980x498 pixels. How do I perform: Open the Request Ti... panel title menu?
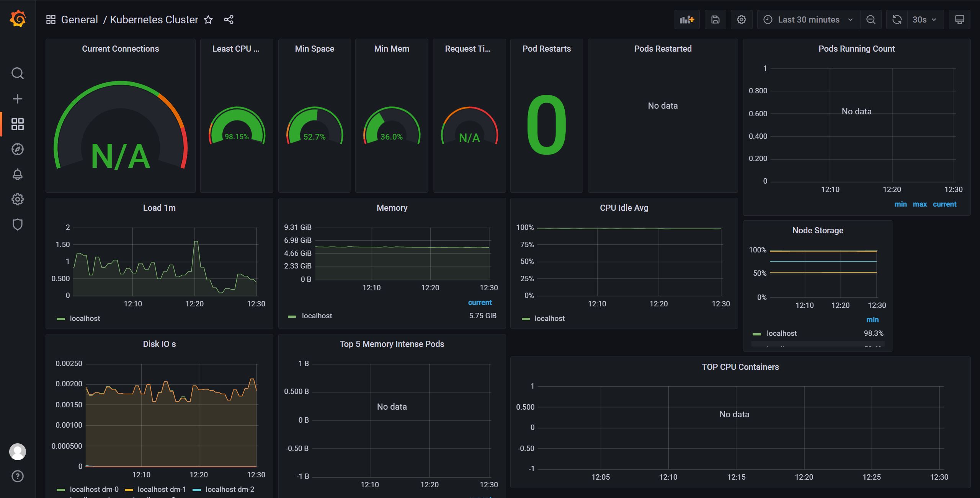(468, 49)
